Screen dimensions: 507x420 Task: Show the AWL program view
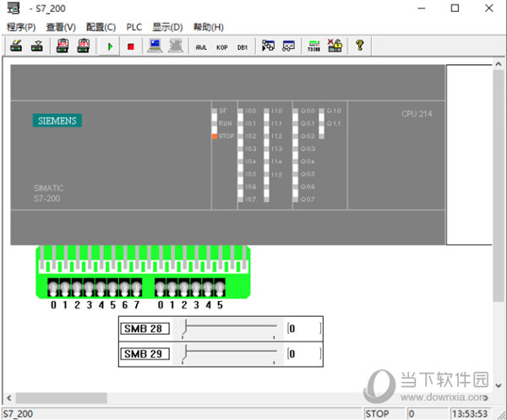201,47
